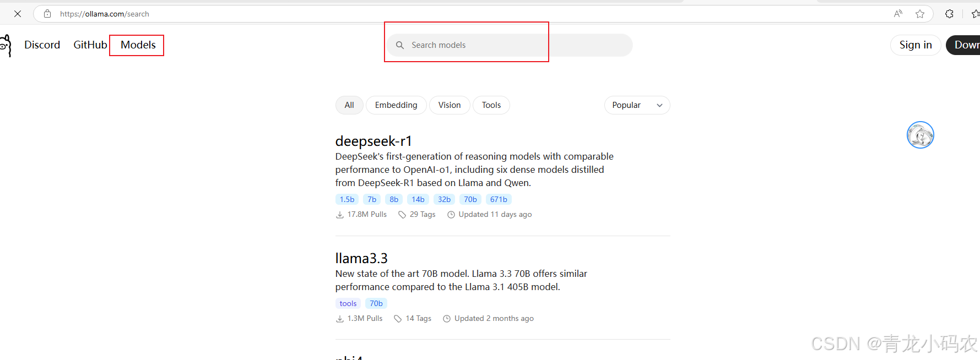The width and height of the screenshot is (980, 360).
Task: Filter by Vision models
Action: (450, 105)
